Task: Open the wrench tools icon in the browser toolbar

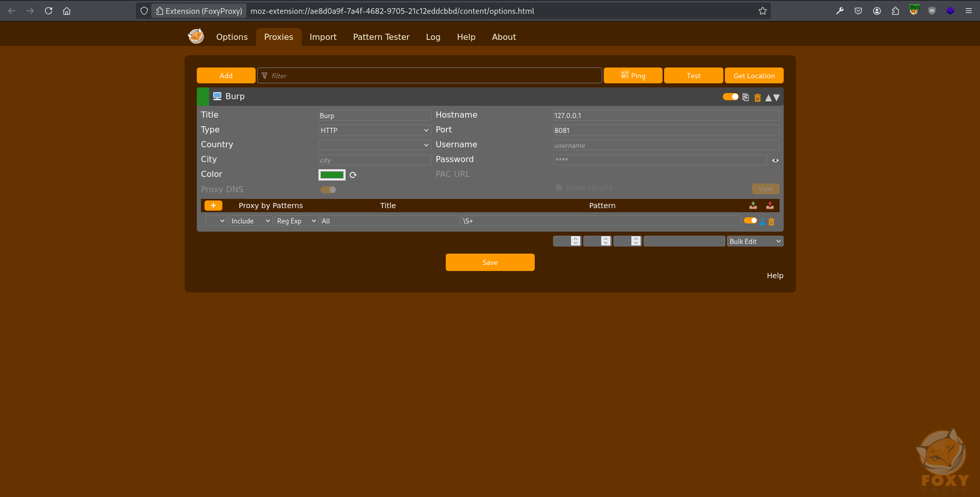Action: 839,11
